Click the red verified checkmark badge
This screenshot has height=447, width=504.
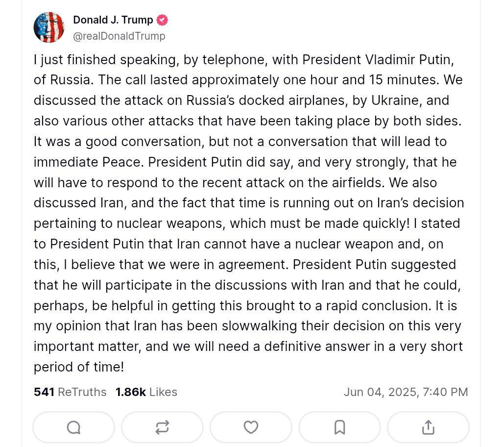click(x=162, y=20)
